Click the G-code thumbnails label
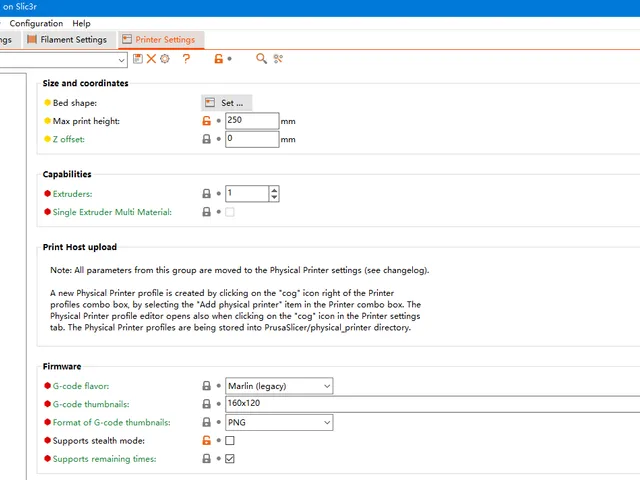Screen dimensions: 640x480 point(91,404)
